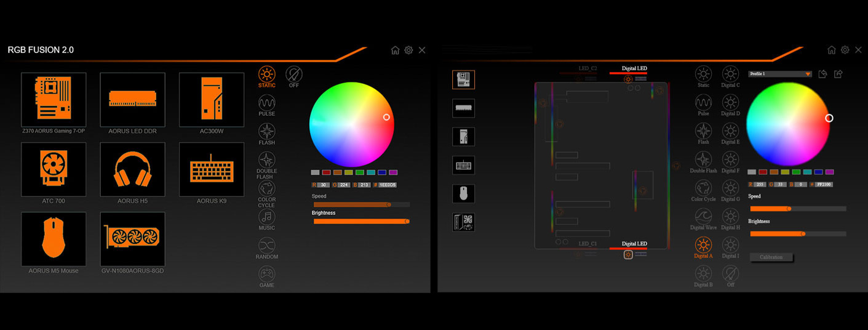Select Digital A mode
This screenshot has width=868, height=330.
click(703, 247)
